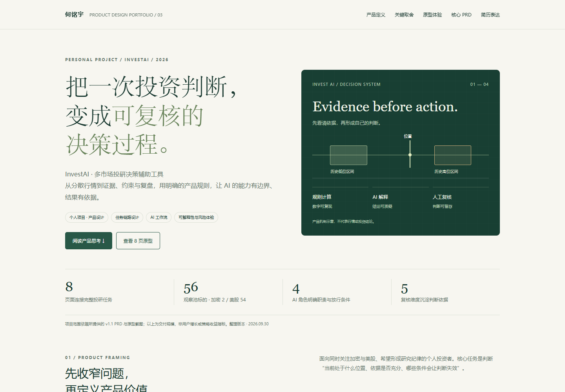565x392 pixels.
Task: Select the 个人项目 · 产品设计 tag
Action: click(87, 217)
